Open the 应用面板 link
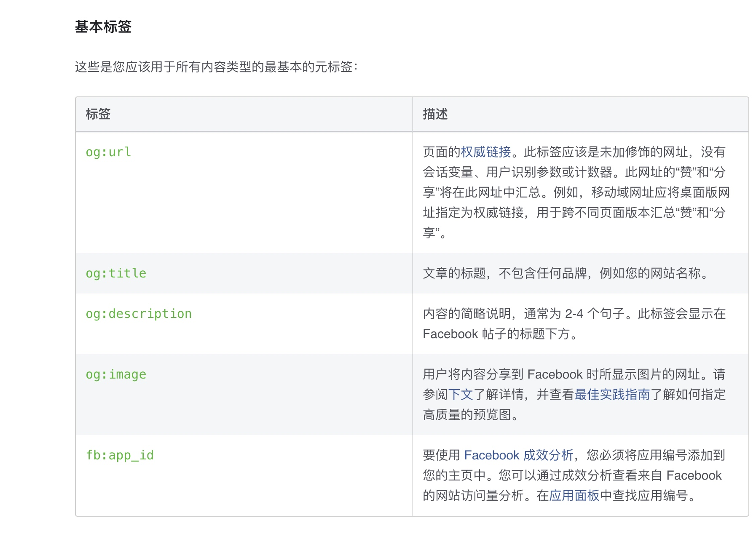 pyautogui.click(x=574, y=496)
